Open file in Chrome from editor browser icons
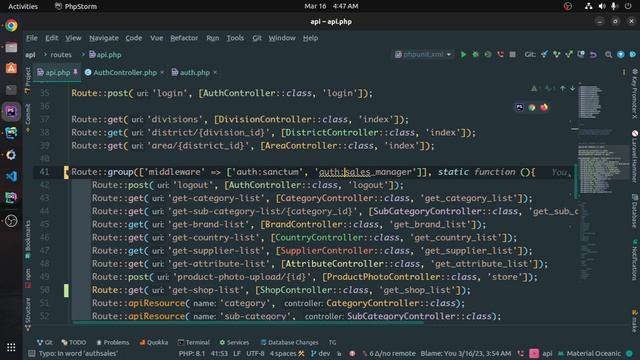The height and width of the screenshot is (360, 640). coord(531,107)
